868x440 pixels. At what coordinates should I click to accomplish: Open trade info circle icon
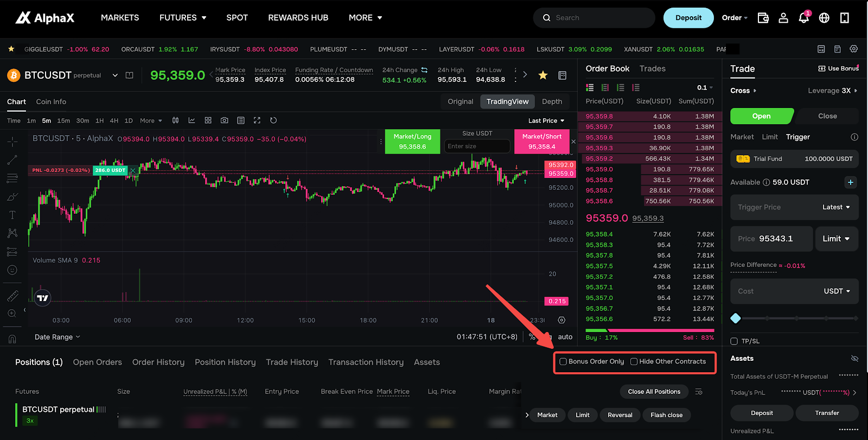[x=854, y=137]
